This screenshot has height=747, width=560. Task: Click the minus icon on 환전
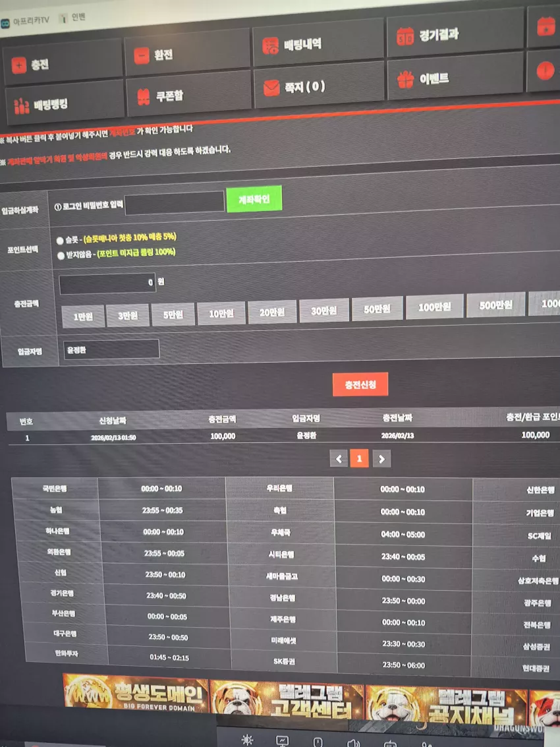[x=142, y=56]
